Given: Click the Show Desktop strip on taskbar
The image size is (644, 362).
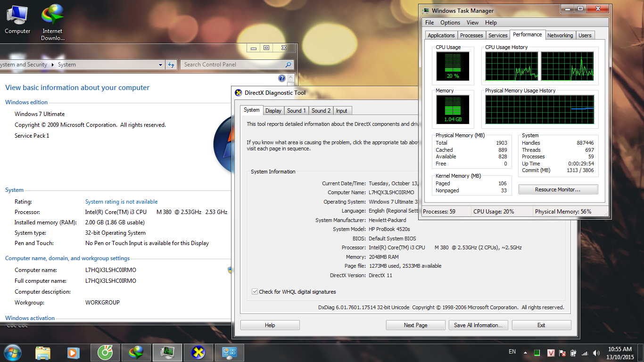Looking at the screenshot, I should click(x=641, y=353).
